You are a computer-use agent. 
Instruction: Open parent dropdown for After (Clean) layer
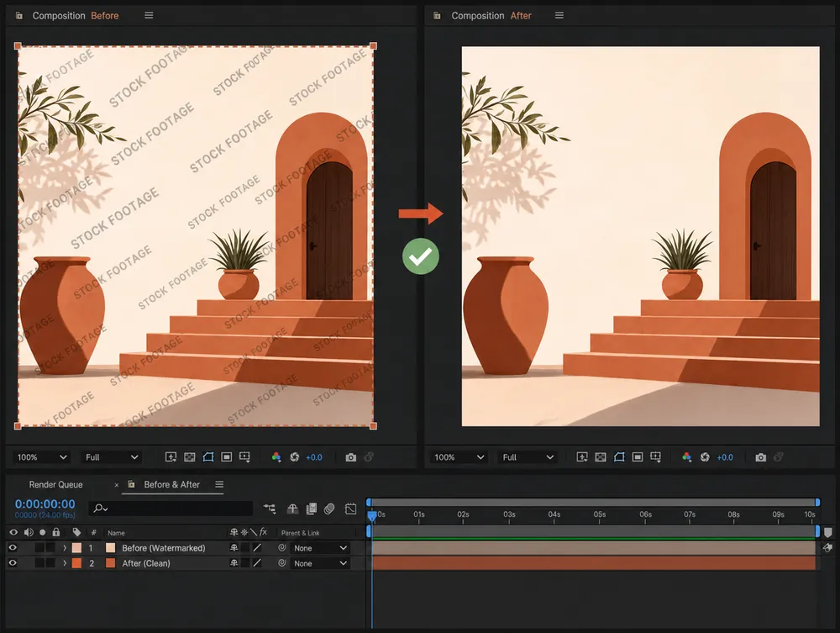(320, 563)
